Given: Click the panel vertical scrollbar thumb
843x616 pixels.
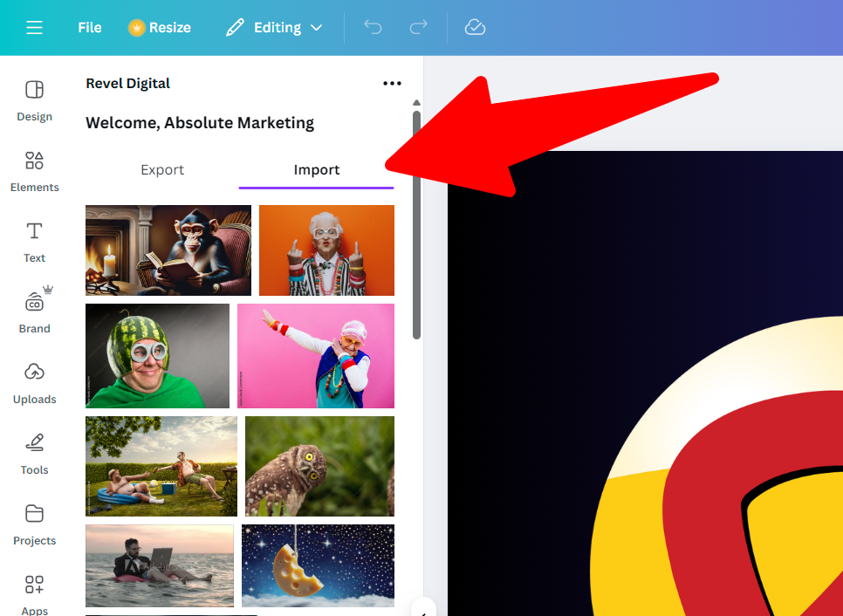Looking at the screenshot, I should [416, 225].
